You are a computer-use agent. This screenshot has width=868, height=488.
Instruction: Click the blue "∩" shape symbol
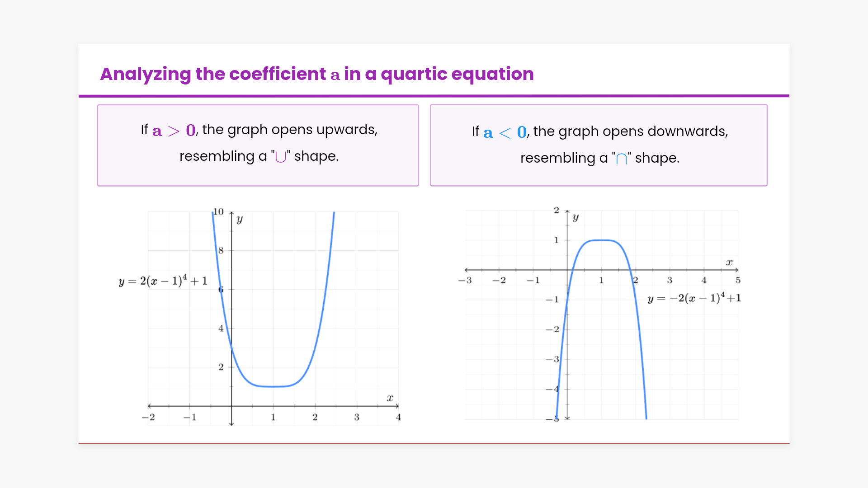coord(622,159)
